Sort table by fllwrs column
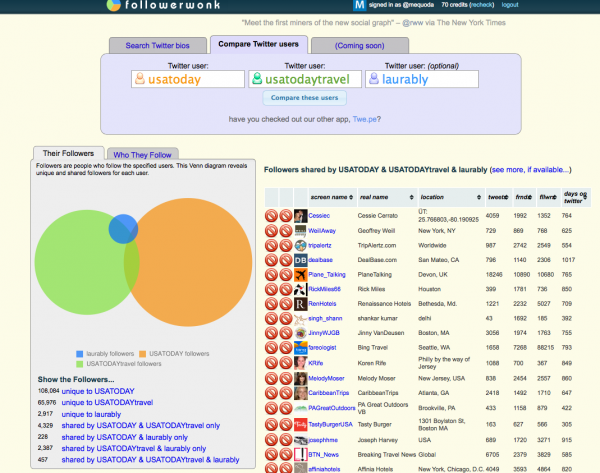600x473 pixels. coord(548,197)
